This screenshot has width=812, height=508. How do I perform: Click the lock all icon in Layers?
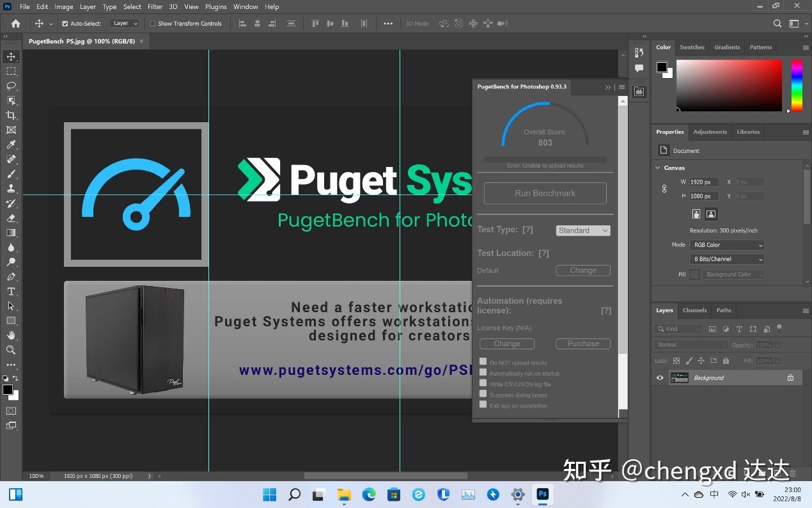pos(725,361)
